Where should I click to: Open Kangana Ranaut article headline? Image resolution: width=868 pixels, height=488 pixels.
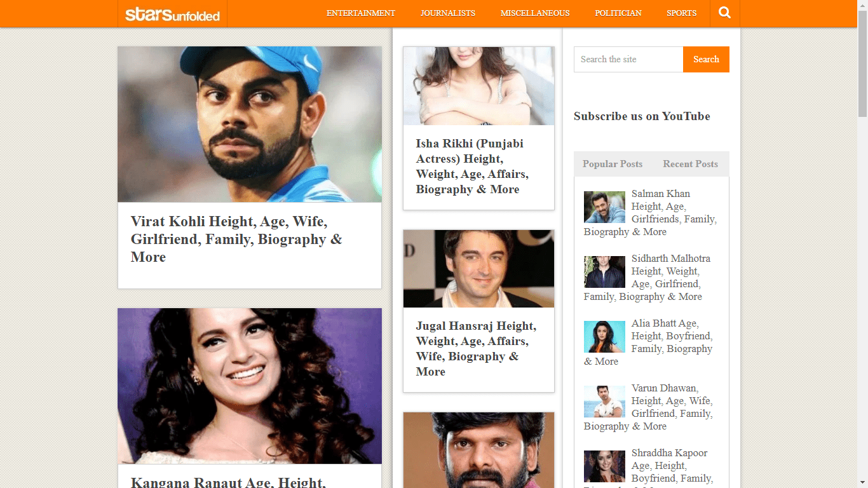228,482
